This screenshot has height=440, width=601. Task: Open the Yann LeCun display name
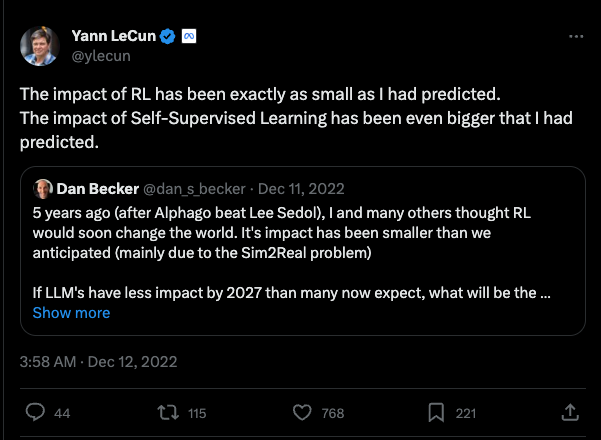[x=113, y=36]
